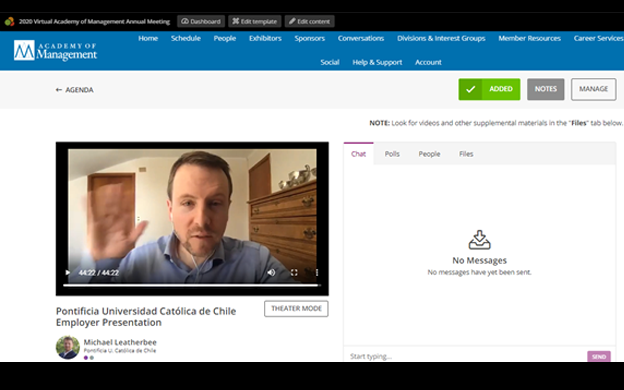
Task: Click the video progress bar
Action: point(192,285)
